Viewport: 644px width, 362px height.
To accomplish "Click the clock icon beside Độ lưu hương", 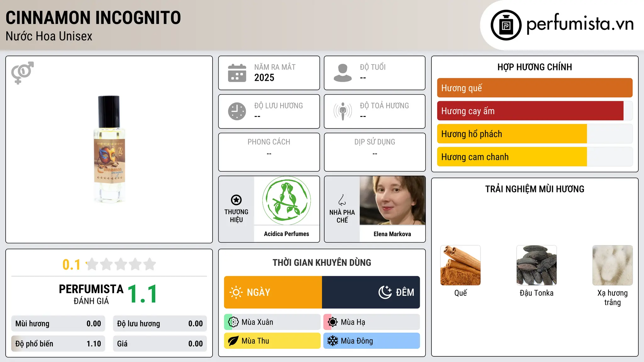I will [x=237, y=111].
